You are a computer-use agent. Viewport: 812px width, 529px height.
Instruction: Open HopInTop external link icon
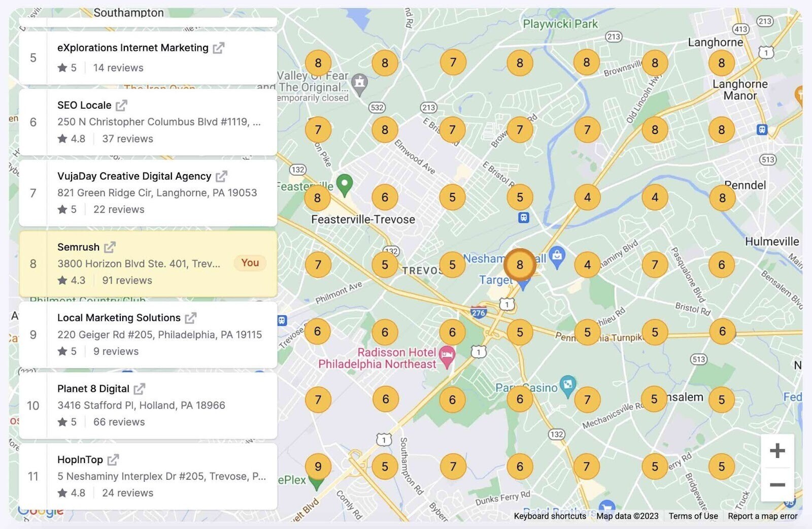tap(113, 460)
